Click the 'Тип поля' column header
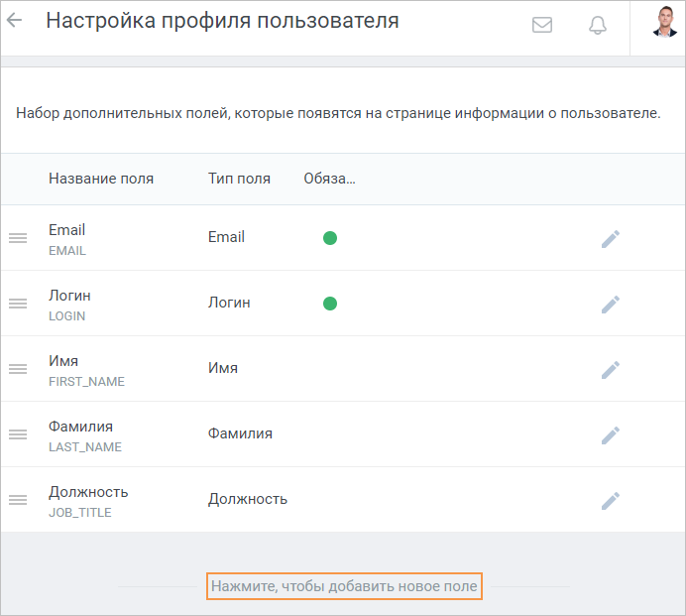The width and height of the screenshot is (686, 616). pyautogui.click(x=239, y=179)
